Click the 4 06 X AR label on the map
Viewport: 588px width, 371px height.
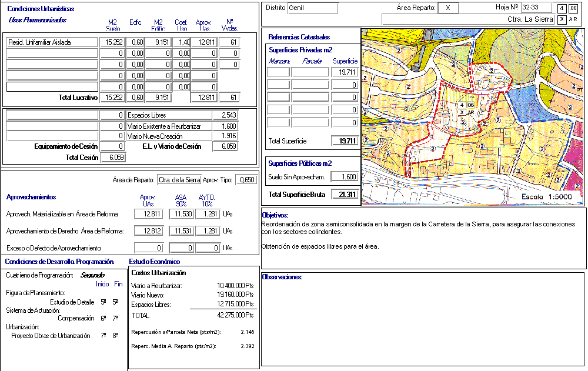click(x=466, y=109)
